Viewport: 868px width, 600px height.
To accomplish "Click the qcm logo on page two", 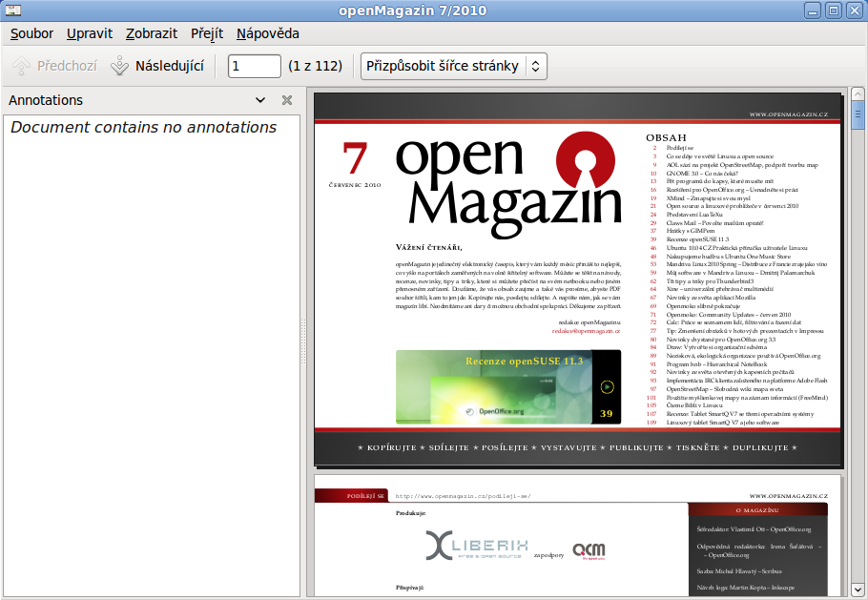I will 589,550.
